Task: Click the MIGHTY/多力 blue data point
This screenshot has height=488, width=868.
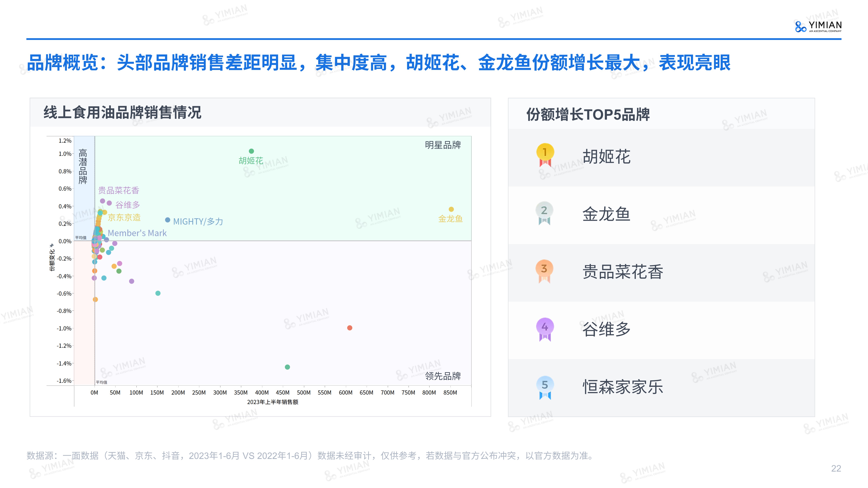Action: point(168,220)
